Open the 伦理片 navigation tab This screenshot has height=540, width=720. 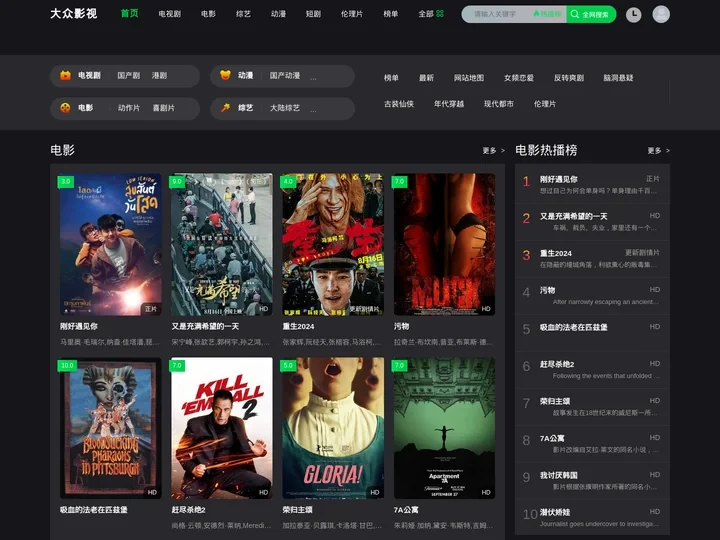[x=352, y=14]
